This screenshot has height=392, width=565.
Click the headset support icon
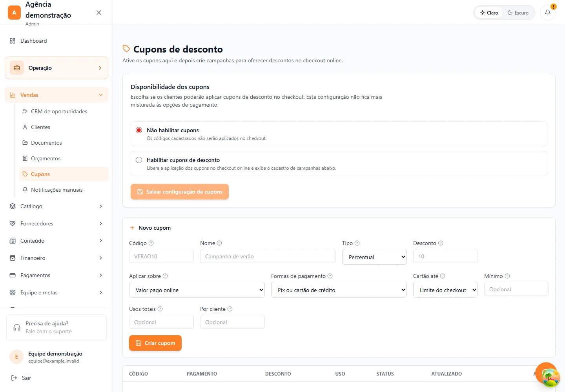17,327
